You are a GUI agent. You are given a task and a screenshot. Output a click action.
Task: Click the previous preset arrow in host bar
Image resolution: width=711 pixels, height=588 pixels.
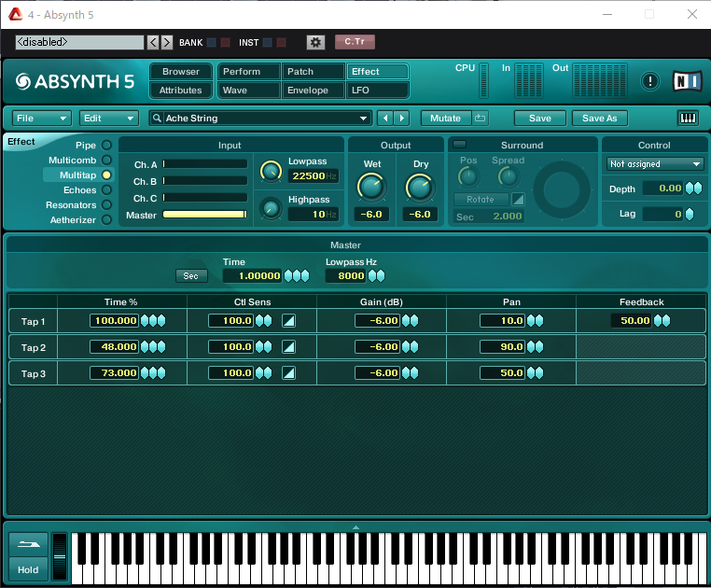pos(153,42)
